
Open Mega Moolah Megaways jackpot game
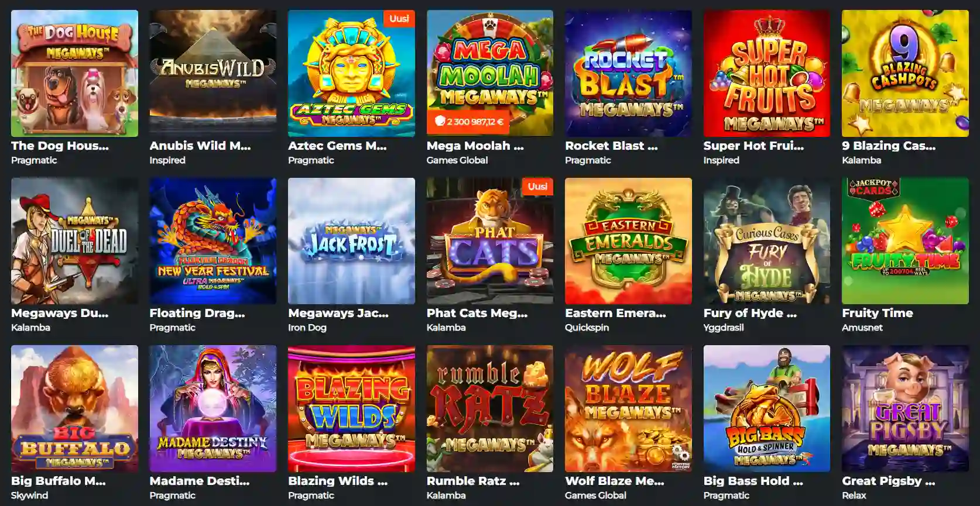(490, 73)
